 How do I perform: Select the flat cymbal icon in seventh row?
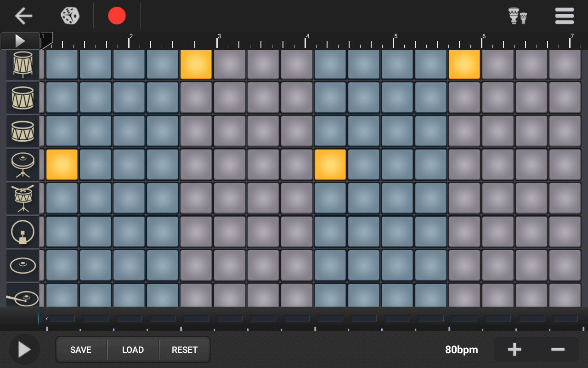coord(23,265)
